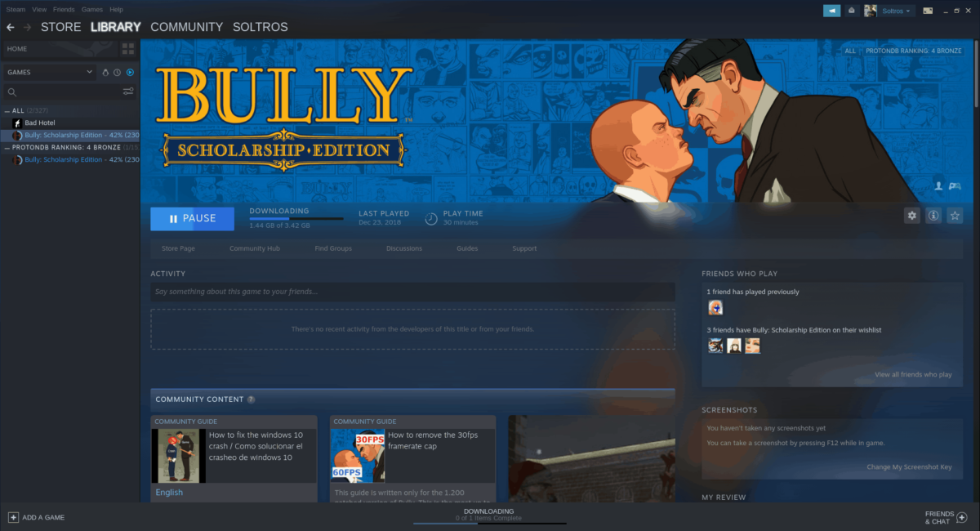Toggle ready-to-play filter icon

(x=129, y=72)
